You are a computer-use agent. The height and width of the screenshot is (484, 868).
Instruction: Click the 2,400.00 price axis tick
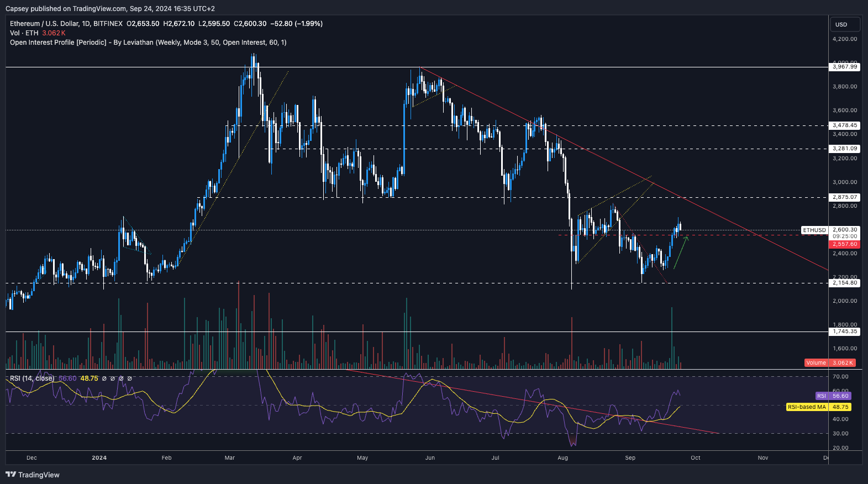coord(845,254)
